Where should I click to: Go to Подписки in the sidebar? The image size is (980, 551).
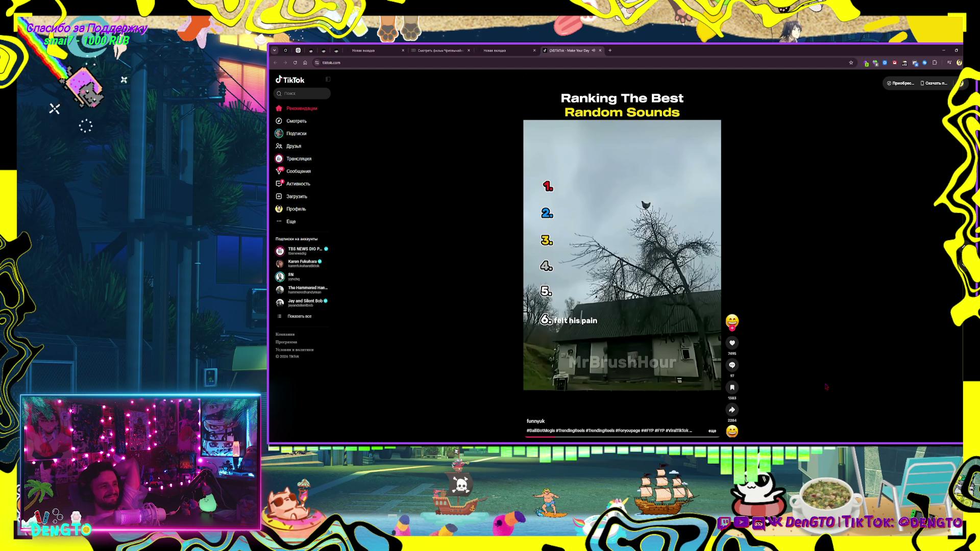click(x=291, y=134)
